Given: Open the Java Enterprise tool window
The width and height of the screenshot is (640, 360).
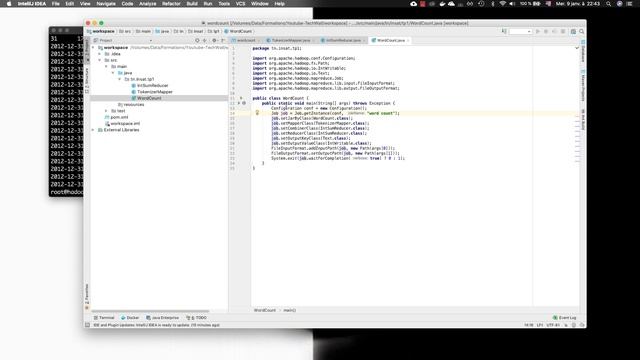Looking at the screenshot, I should [162, 318].
